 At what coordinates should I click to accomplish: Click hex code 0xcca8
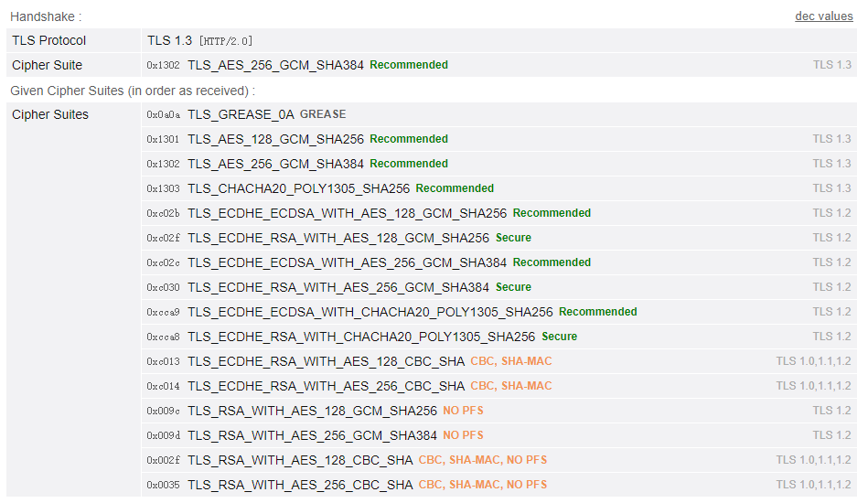point(164,337)
